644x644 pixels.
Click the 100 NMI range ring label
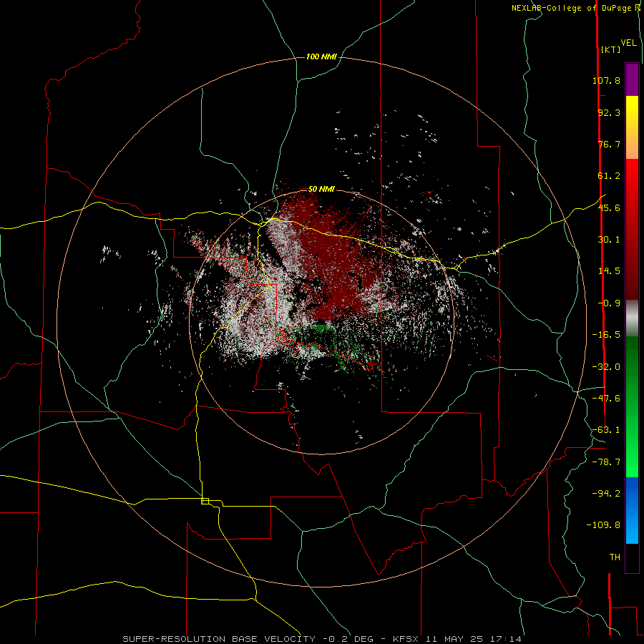pyautogui.click(x=321, y=57)
